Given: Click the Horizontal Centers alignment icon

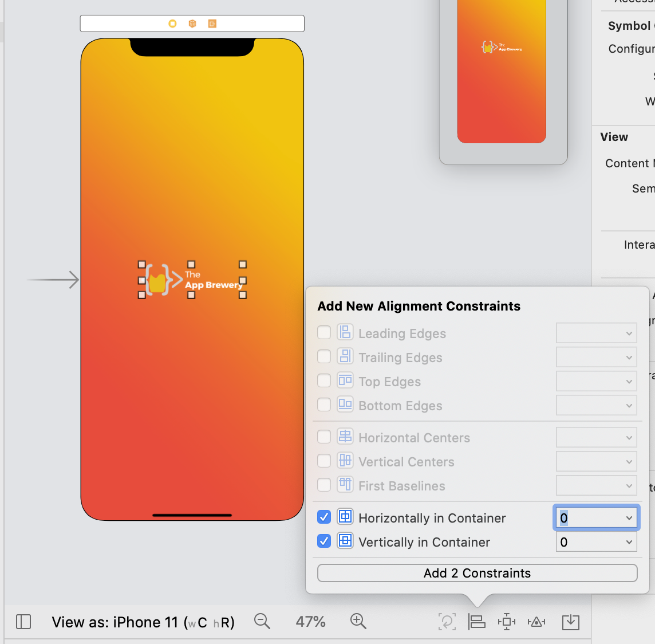Looking at the screenshot, I should pos(345,437).
